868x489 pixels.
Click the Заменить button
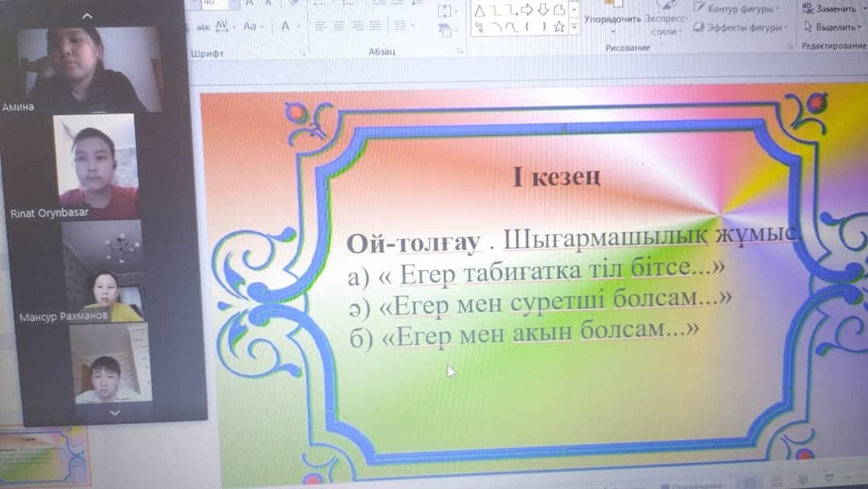(830, 9)
